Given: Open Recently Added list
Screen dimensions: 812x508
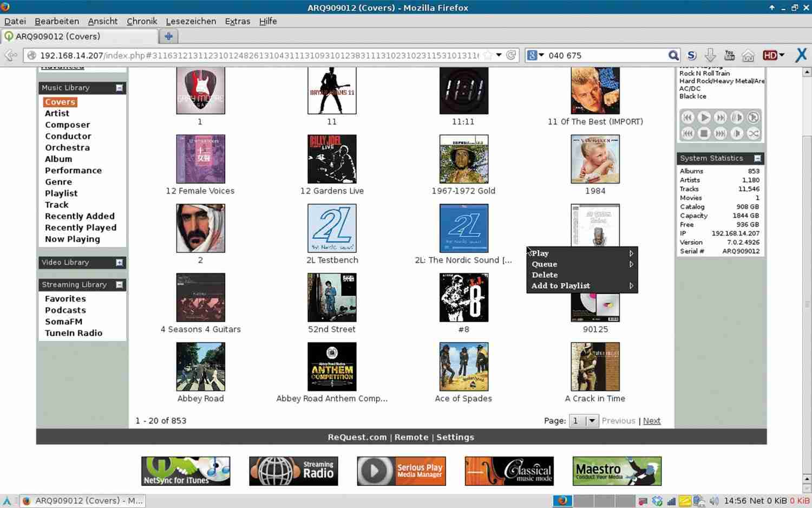Looking at the screenshot, I should pyautogui.click(x=80, y=216).
